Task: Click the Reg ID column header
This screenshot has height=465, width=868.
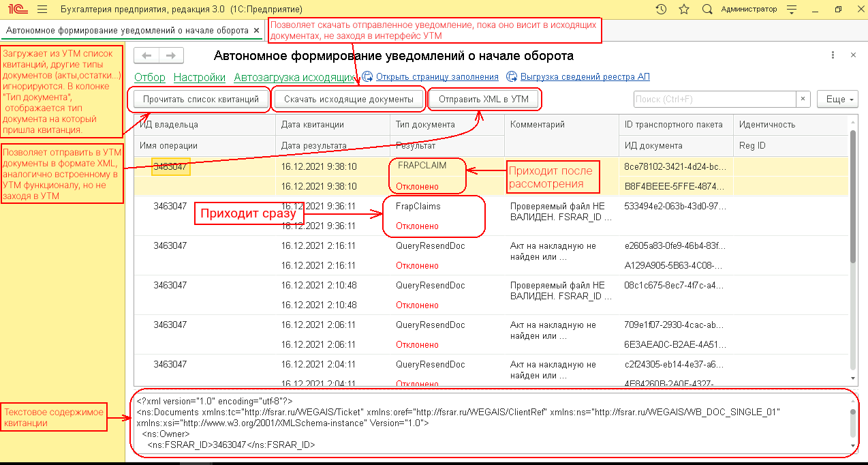Action: point(790,146)
